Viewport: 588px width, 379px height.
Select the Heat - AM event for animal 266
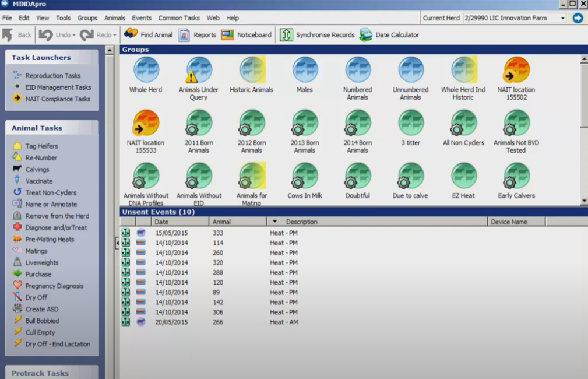(x=354, y=322)
